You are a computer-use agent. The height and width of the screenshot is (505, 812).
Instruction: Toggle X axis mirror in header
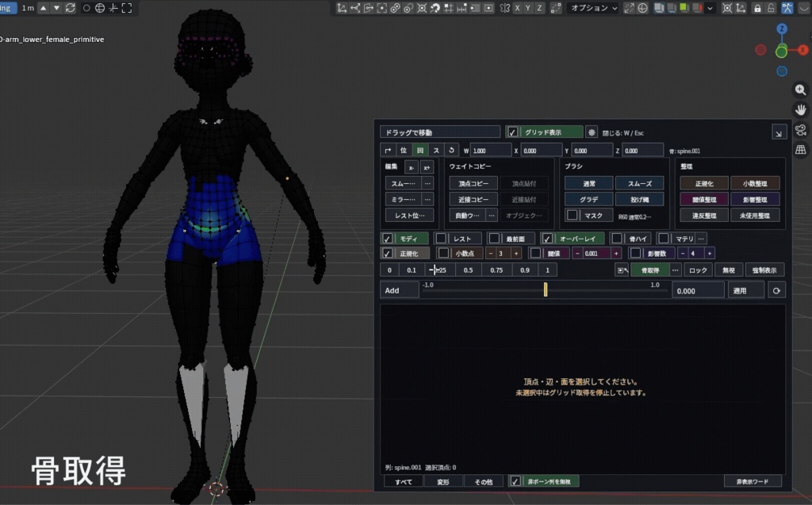[517, 8]
